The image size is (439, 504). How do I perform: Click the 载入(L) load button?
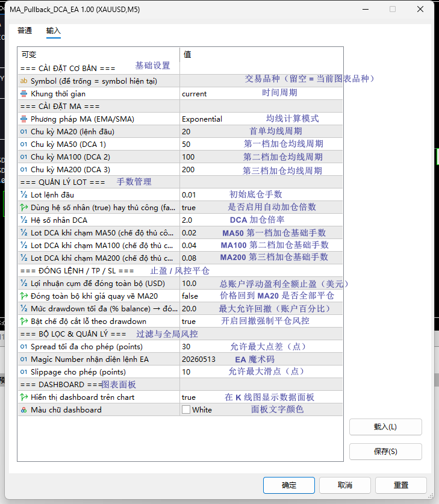[x=385, y=427]
